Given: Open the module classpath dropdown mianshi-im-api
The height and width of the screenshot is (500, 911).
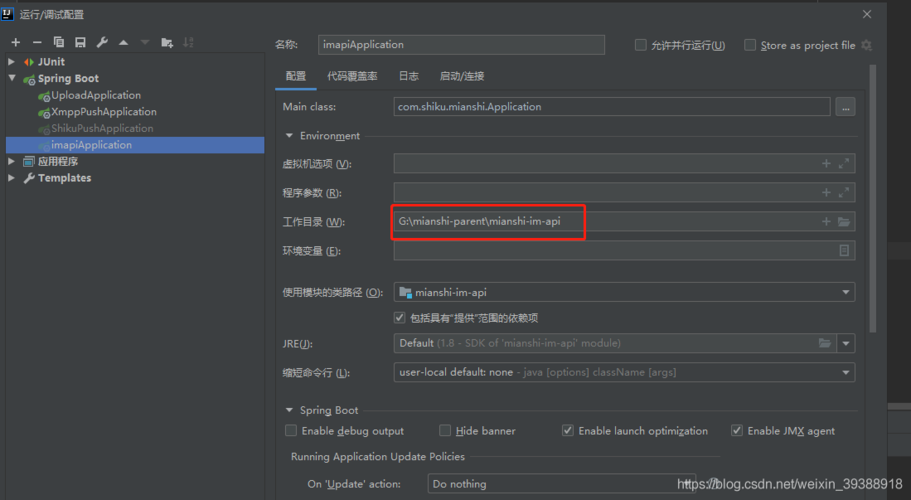Looking at the screenshot, I should (x=624, y=292).
